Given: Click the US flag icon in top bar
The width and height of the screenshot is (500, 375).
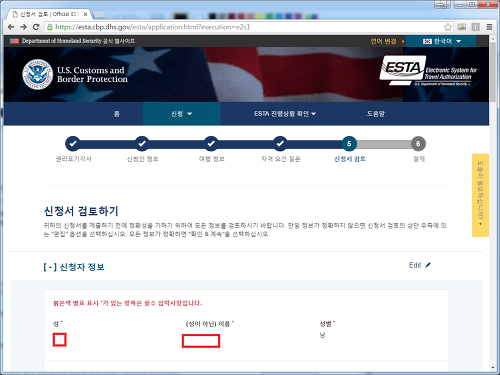Looking at the screenshot, I should click(14, 41).
